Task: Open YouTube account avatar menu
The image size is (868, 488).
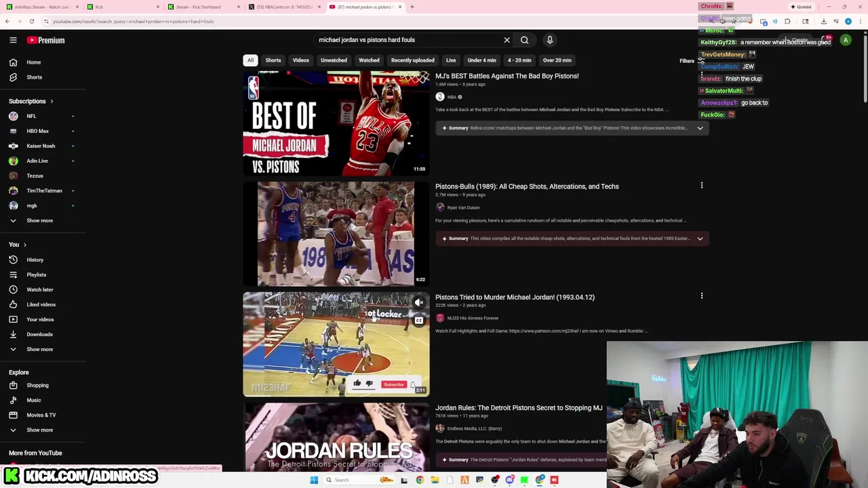Action: 846,40
